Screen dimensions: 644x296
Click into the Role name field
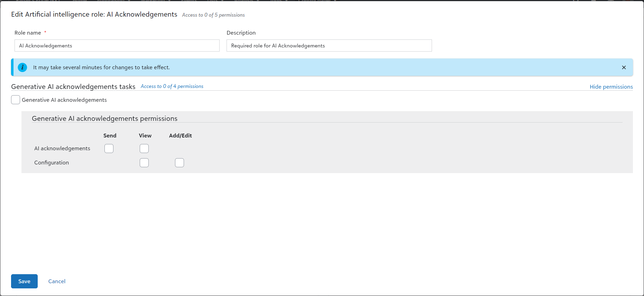point(117,46)
